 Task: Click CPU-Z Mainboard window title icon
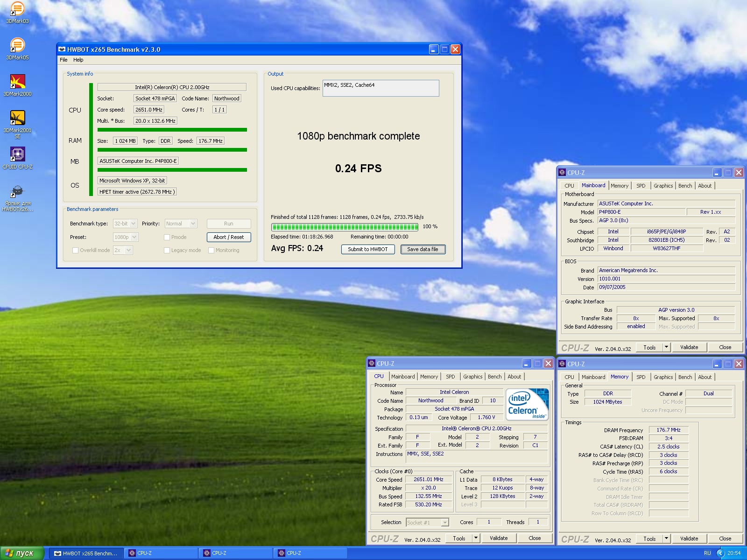pyautogui.click(x=562, y=172)
